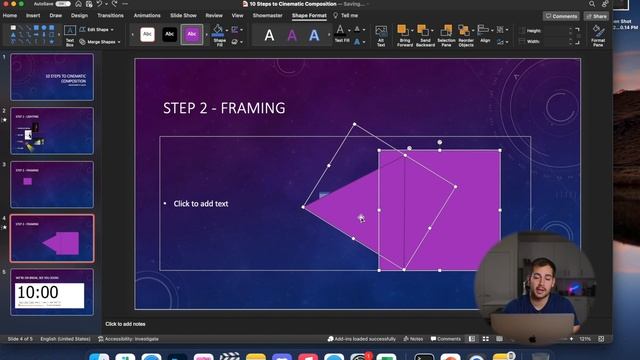Click the search magnifier in title bar

(x=592, y=4)
